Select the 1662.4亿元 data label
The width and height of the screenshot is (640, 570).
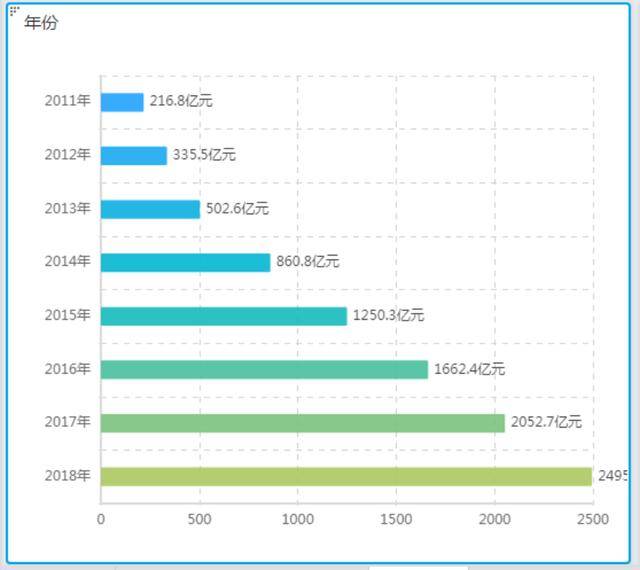[x=469, y=369]
